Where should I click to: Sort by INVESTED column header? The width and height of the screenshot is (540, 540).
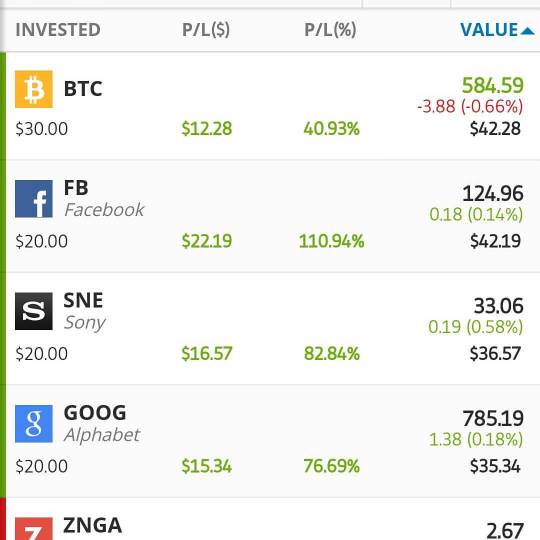coord(58,30)
